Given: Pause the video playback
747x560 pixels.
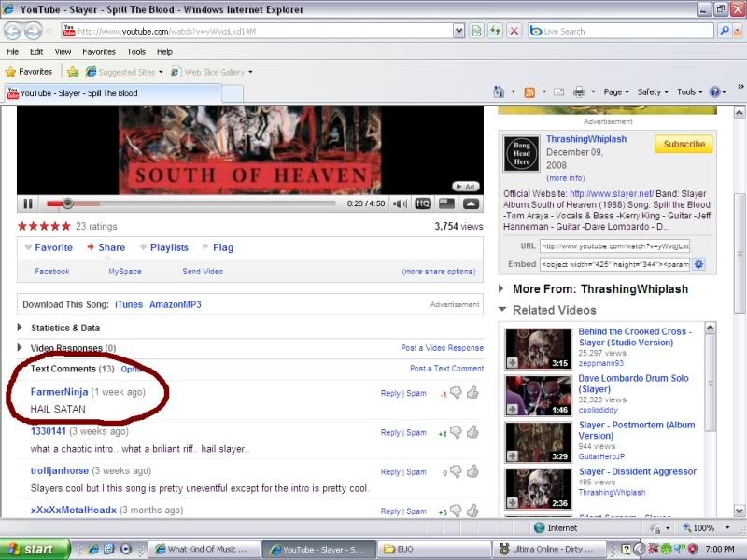Looking at the screenshot, I should tap(28, 203).
